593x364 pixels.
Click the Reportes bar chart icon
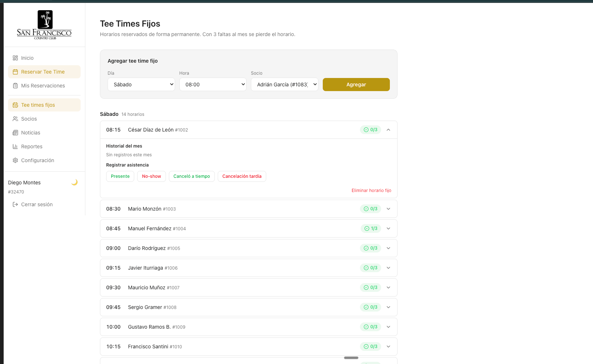[15, 146]
